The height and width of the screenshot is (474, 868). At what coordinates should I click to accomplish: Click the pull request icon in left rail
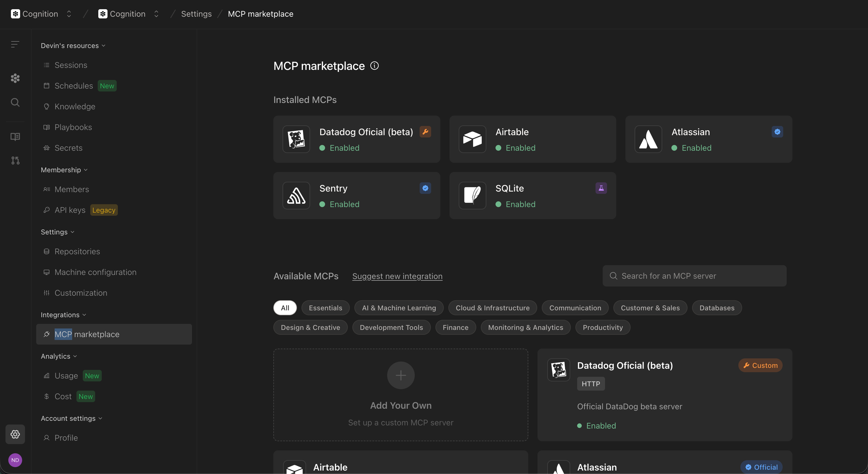coord(15,160)
